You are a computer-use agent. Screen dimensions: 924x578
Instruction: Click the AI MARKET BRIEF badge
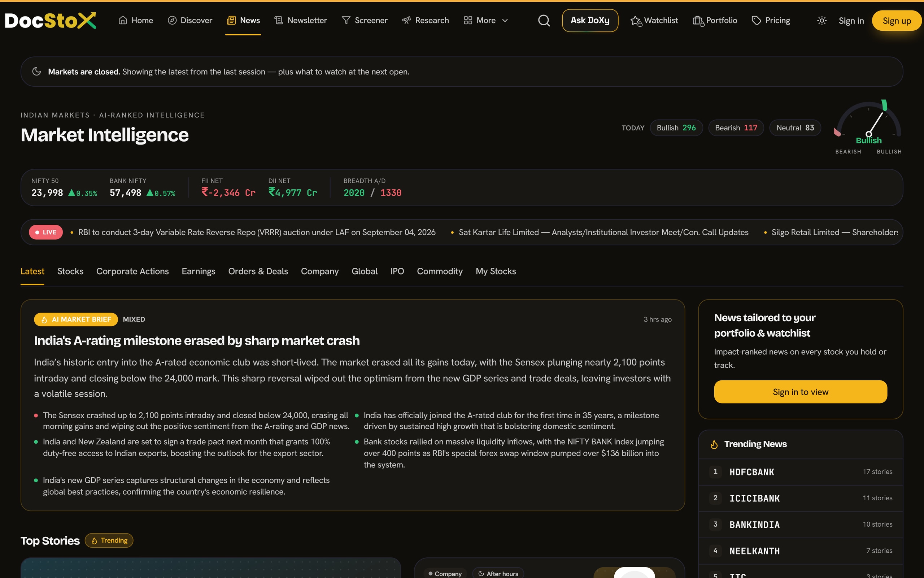click(75, 320)
